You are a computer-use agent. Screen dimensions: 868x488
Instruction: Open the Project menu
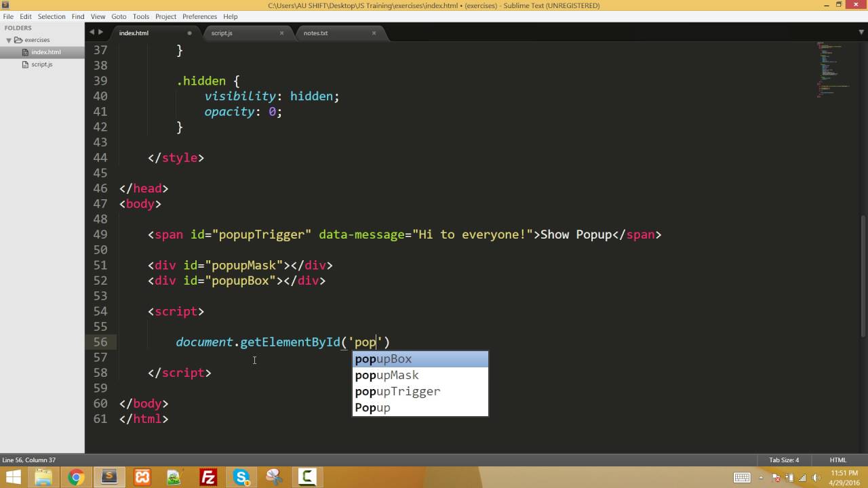click(x=165, y=16)
